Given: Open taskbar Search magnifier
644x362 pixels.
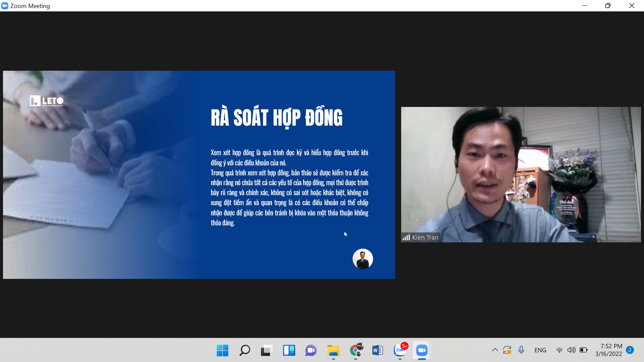Looking at the screenshot, I should [x=245, y=350].
